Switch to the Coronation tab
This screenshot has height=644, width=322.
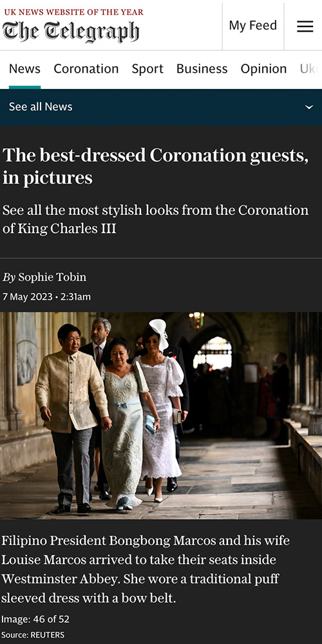(86, 69)
